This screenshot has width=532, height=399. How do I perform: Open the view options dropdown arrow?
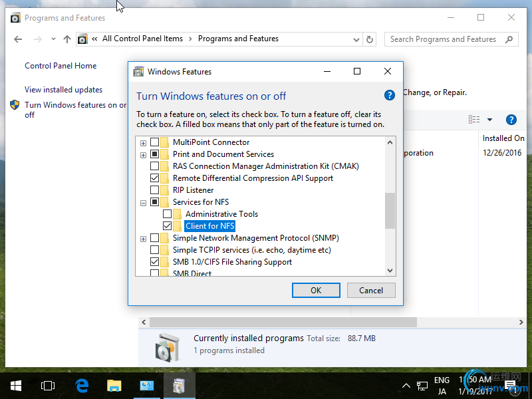click(x=489, y=120)
